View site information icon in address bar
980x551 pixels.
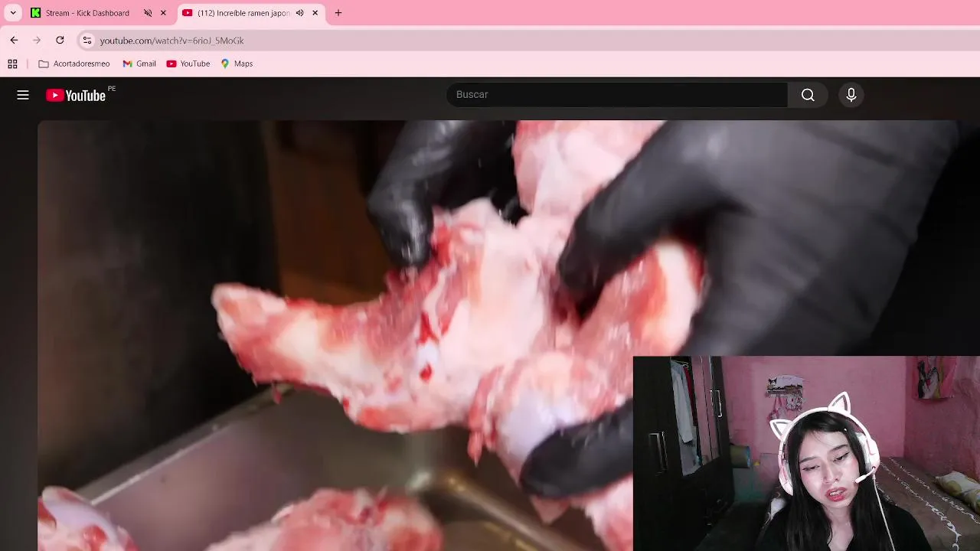tap(87, 40)
